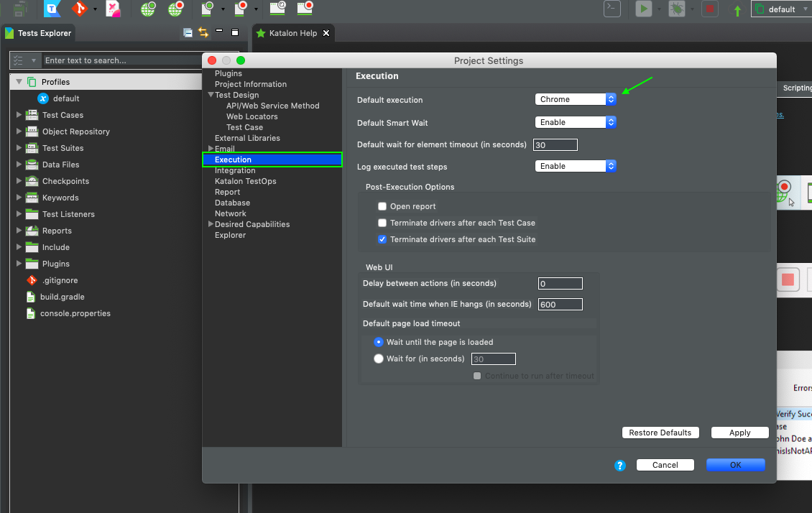Click the Katalon TestOps 'T' toolbar icon
Viewport: 812px width, 513px height.
(52, 9)
